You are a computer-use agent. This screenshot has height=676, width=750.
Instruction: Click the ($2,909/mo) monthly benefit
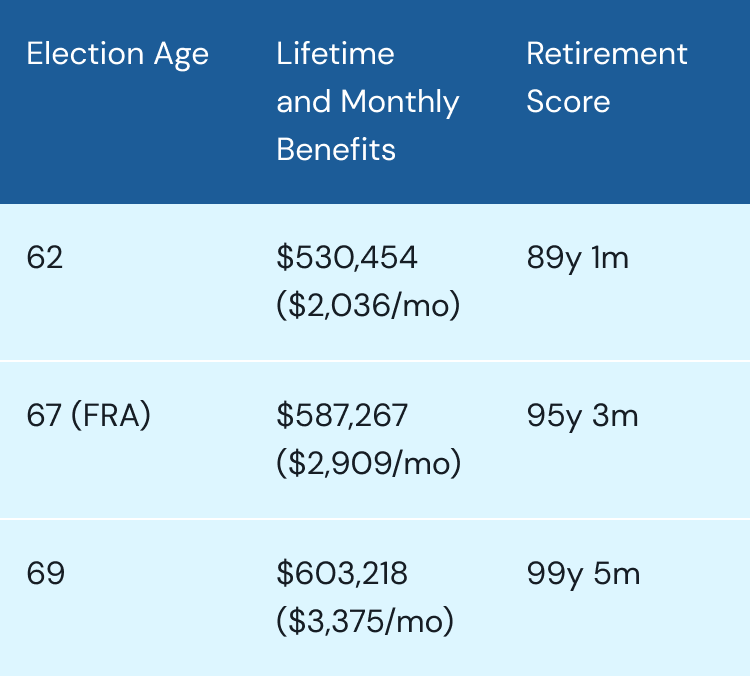pyautogui.click(x=368, y=463)
